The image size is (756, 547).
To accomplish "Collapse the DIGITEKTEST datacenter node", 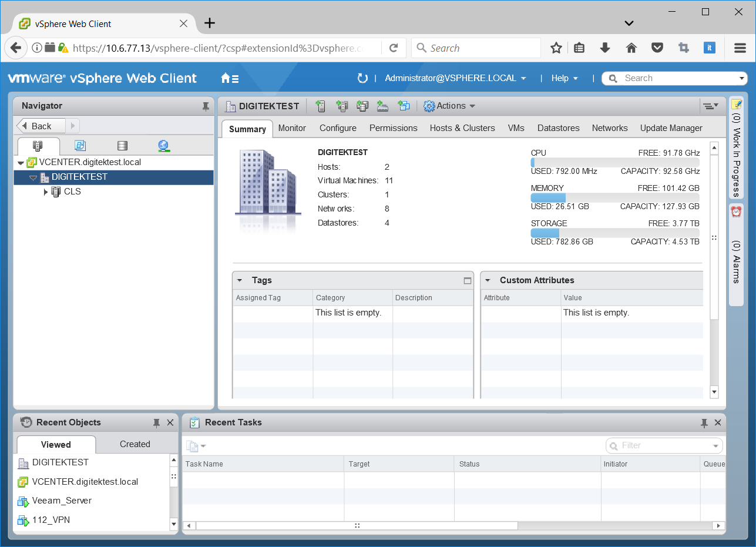I will [x=33, y=177].
